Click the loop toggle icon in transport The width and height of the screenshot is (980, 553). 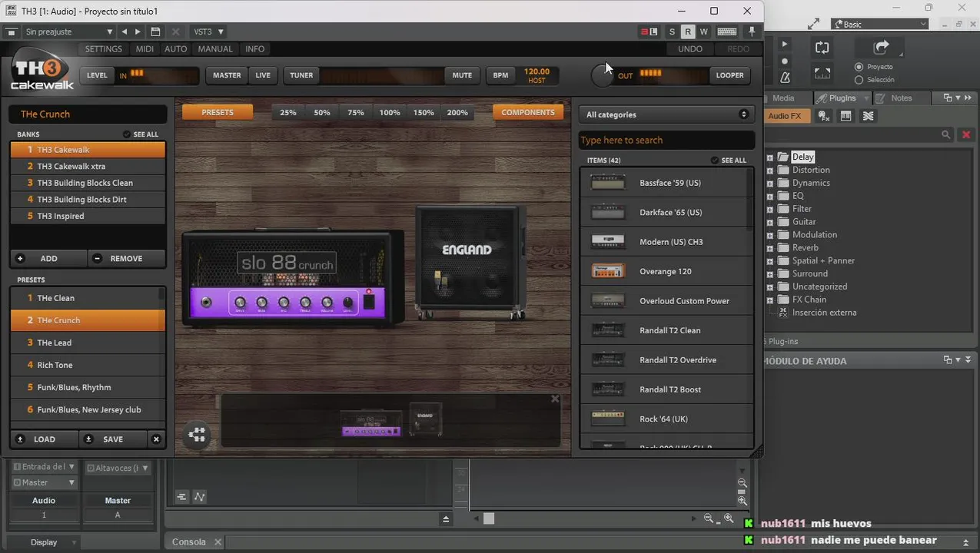pos(822,47)
